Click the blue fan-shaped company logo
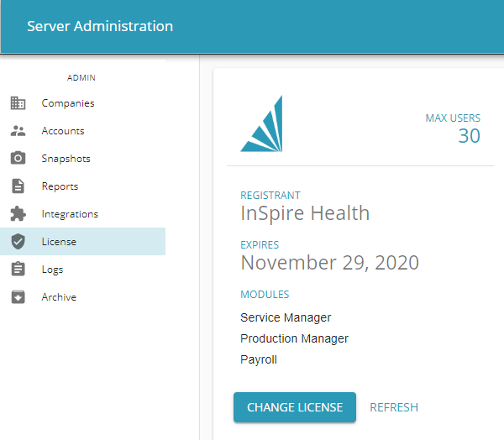The width and height of the screenshot is (504, 440). [x=262, y=124]
